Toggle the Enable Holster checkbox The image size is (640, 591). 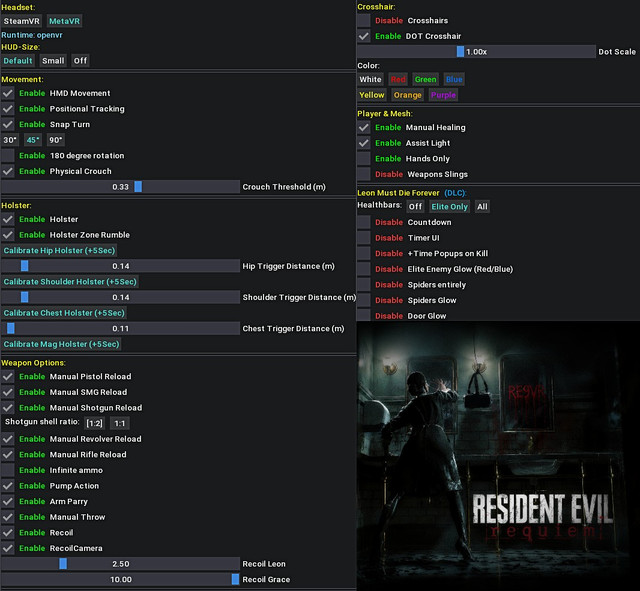point(8,219)
